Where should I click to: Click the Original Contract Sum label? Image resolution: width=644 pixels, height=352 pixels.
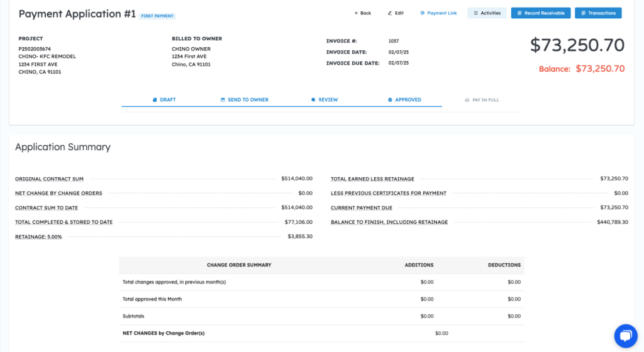click(49, 179)
